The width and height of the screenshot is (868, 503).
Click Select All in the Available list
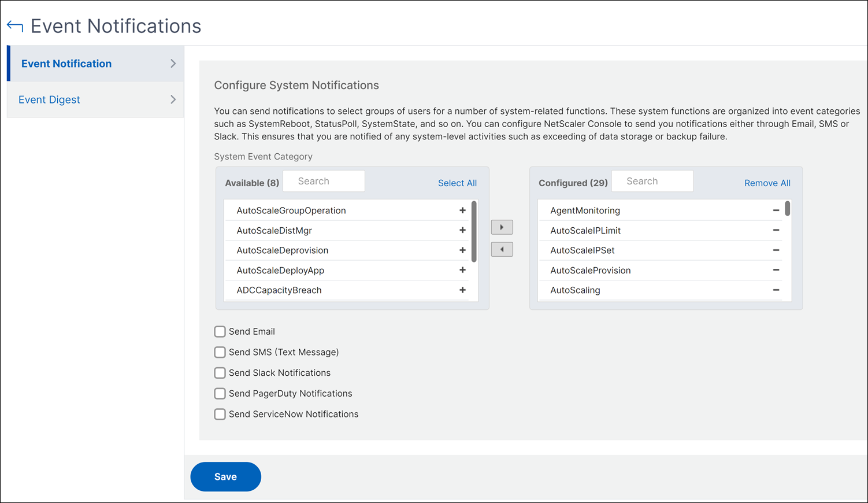click(457, 183)
